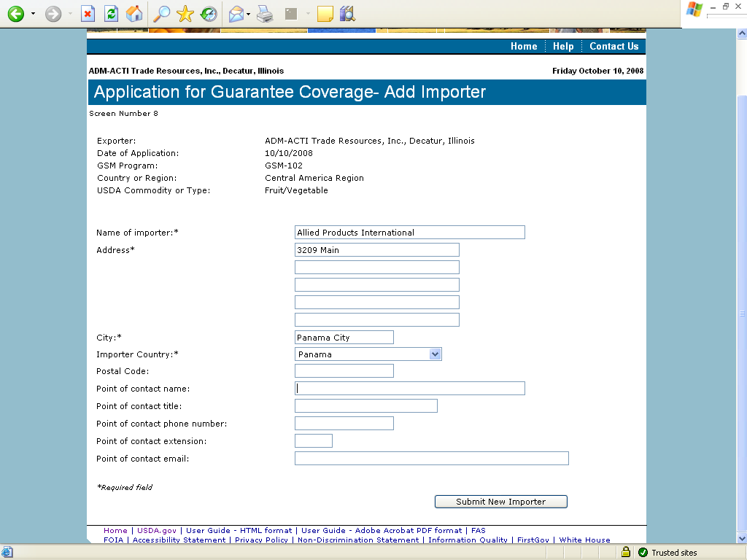Click the scroll down arrow of page scrollbar

(742, 539)
